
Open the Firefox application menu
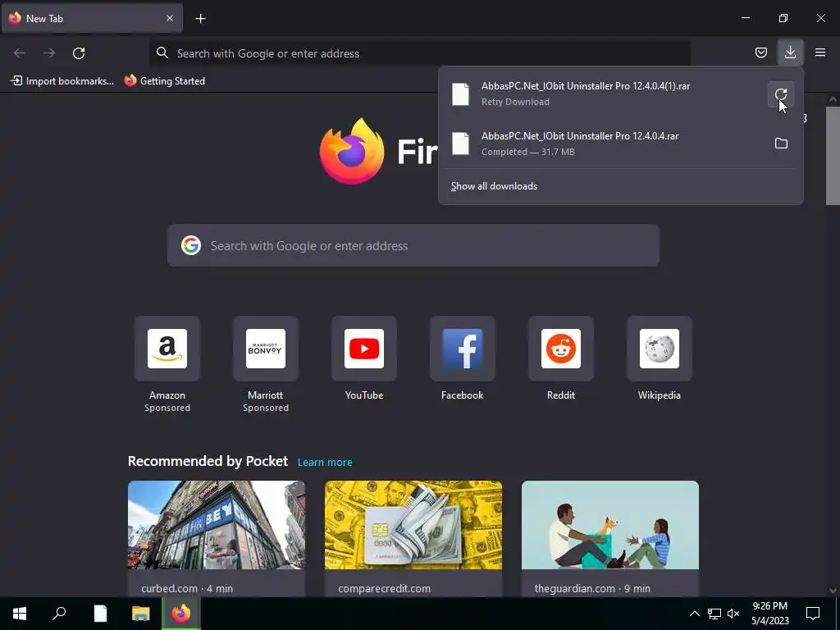(x=820, y=52)
